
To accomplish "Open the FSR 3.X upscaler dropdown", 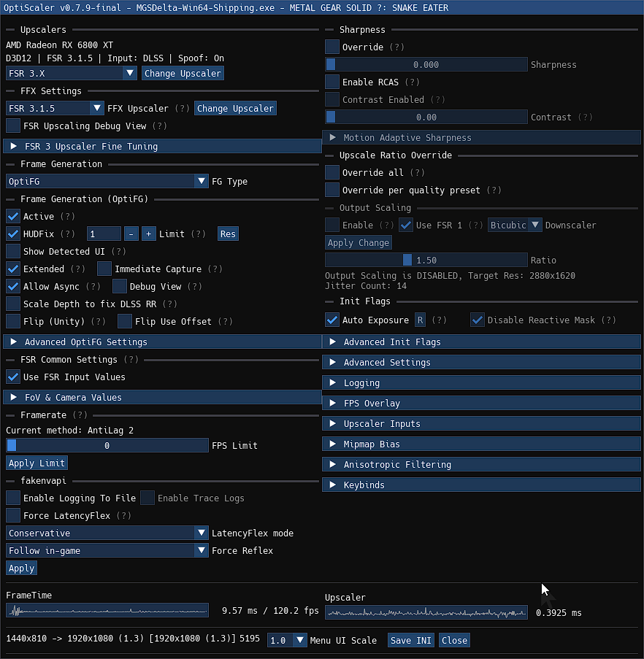I will tap(71, 73).
